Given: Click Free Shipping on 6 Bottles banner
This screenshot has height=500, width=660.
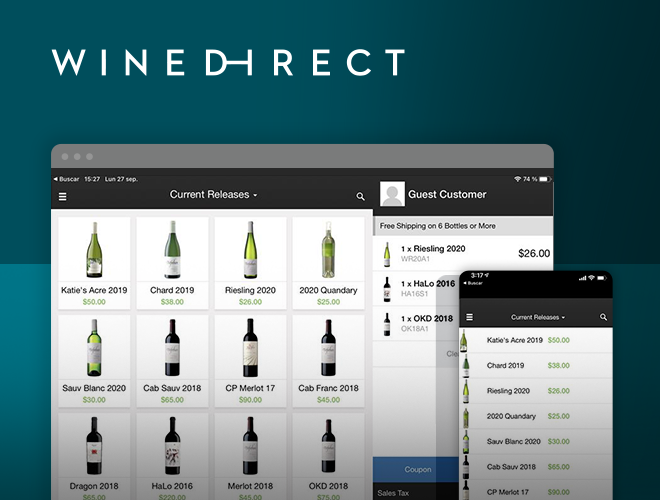Looking at the screenshot, I should [463, 226].
